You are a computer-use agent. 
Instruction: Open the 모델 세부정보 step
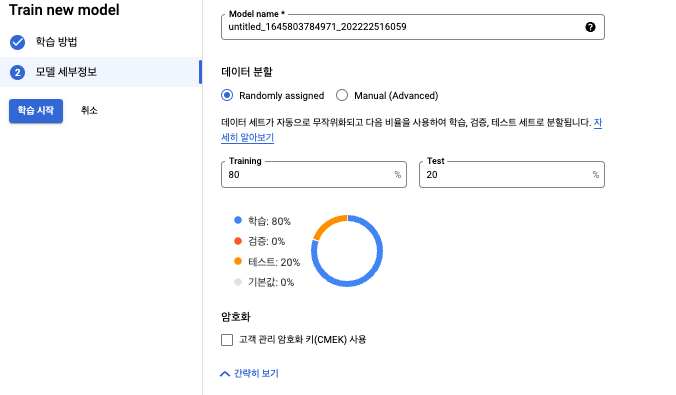click(x=101, y=72)
